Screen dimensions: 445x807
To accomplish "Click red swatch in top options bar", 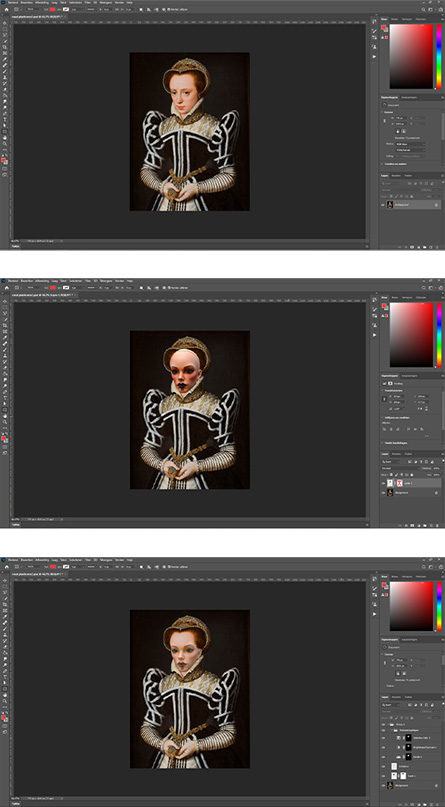I will click(x=52, y=9).
